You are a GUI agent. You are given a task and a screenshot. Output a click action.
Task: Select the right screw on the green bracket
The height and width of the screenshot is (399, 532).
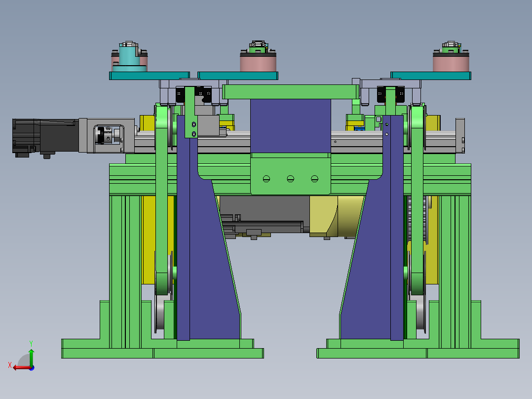(314, 179)
